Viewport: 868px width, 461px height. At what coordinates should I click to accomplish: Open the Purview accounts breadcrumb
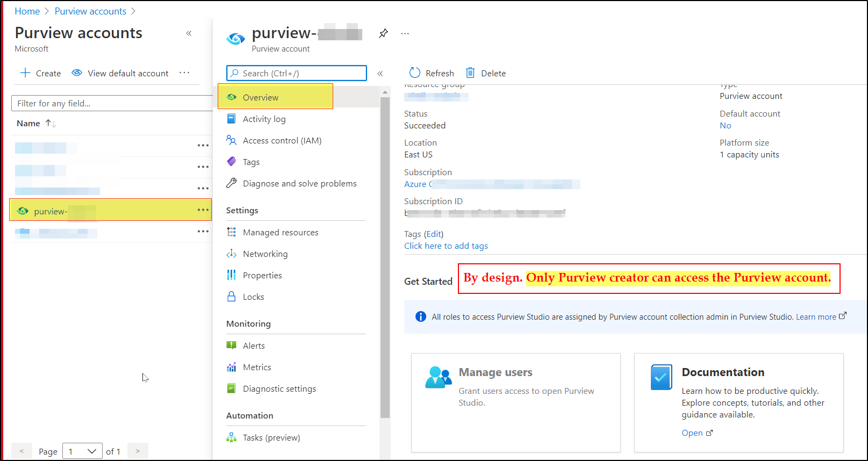point(90,11)
